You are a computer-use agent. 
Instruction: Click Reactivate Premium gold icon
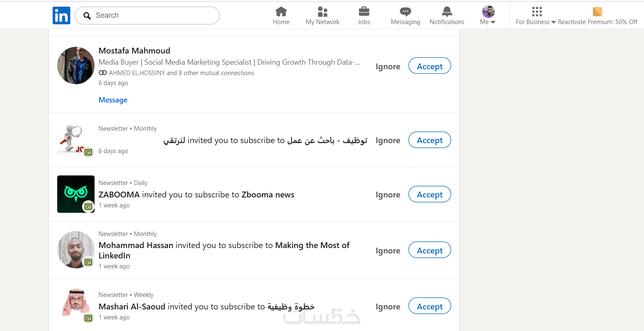597,12
